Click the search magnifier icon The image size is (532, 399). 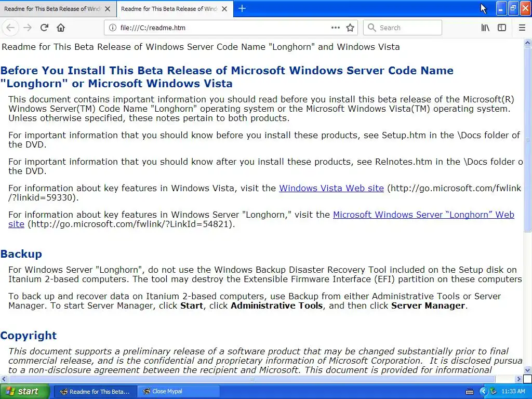(372, 28)
